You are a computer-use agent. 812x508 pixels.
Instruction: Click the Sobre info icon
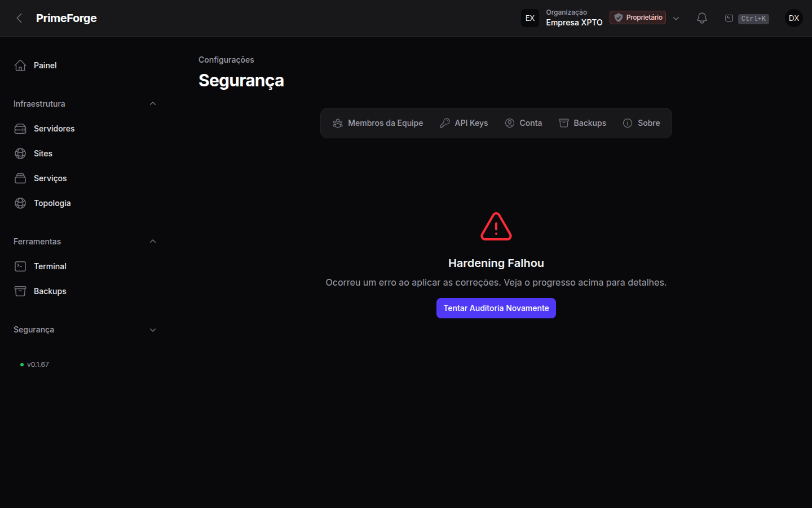point(628,123)
